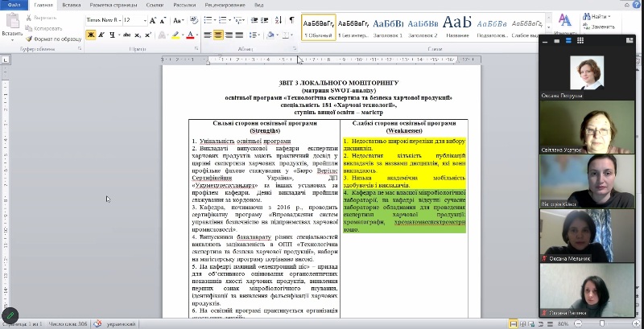Viewport: 644px width, 329px height.
Task: Open text effects glowing A icon
Action: [162, 35]
